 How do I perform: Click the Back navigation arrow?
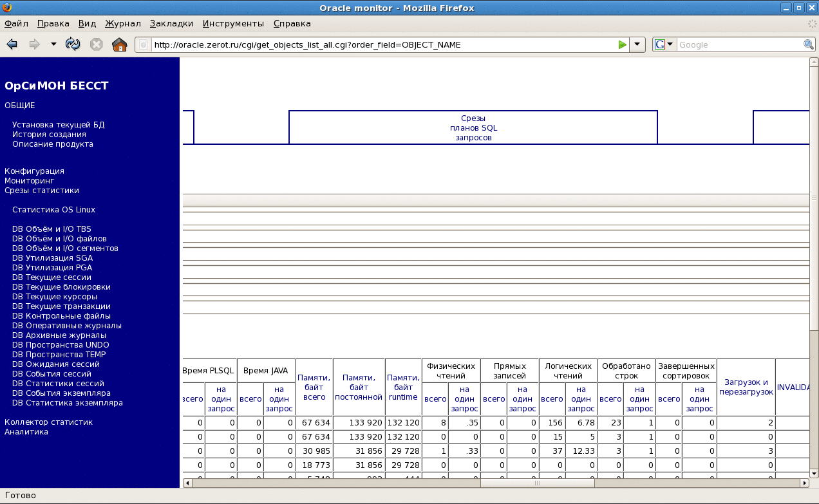click(x=12, y=44)
